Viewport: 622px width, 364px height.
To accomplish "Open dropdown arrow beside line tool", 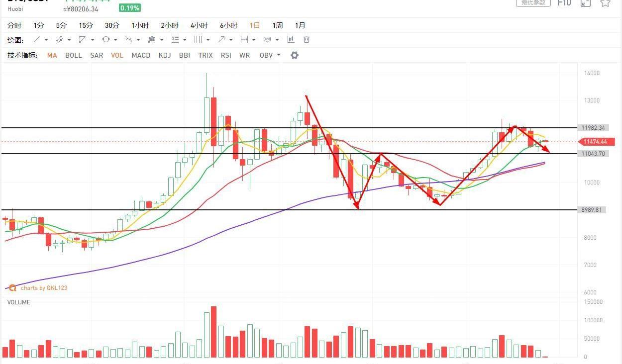I will 46,40.
